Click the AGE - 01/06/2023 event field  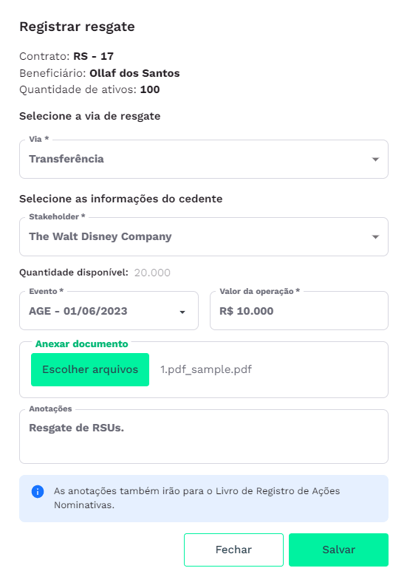[109, 311]
